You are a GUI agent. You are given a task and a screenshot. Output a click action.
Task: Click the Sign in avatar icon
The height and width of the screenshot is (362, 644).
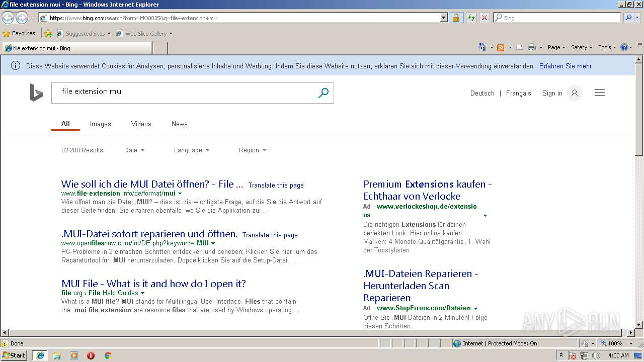574,93
